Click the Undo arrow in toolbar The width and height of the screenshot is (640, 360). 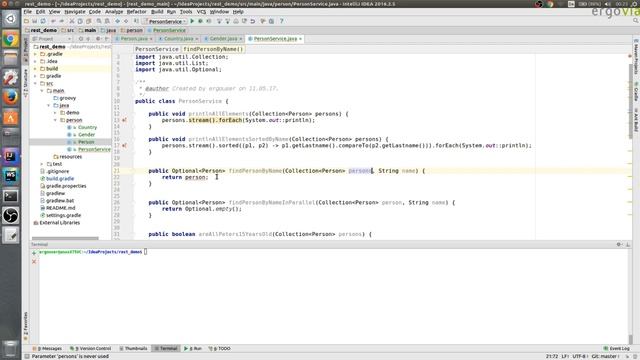point(53,21)
